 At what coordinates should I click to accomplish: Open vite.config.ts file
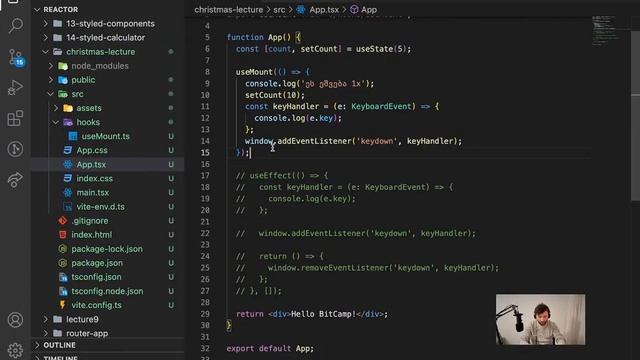coord(96,305)
